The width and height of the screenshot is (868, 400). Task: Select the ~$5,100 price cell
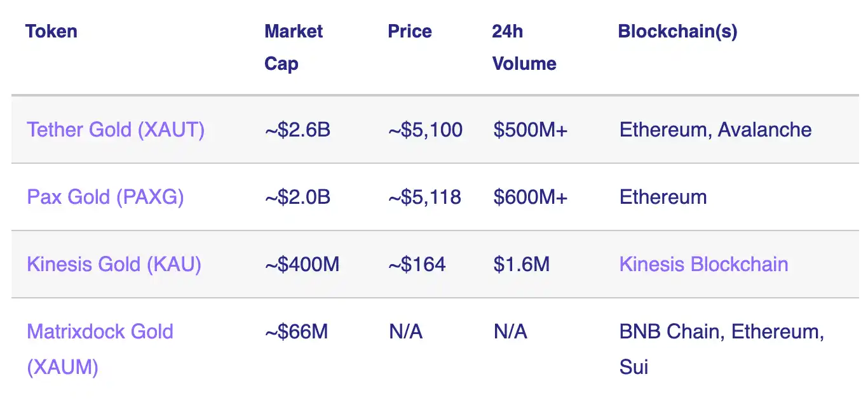[425, 130]
